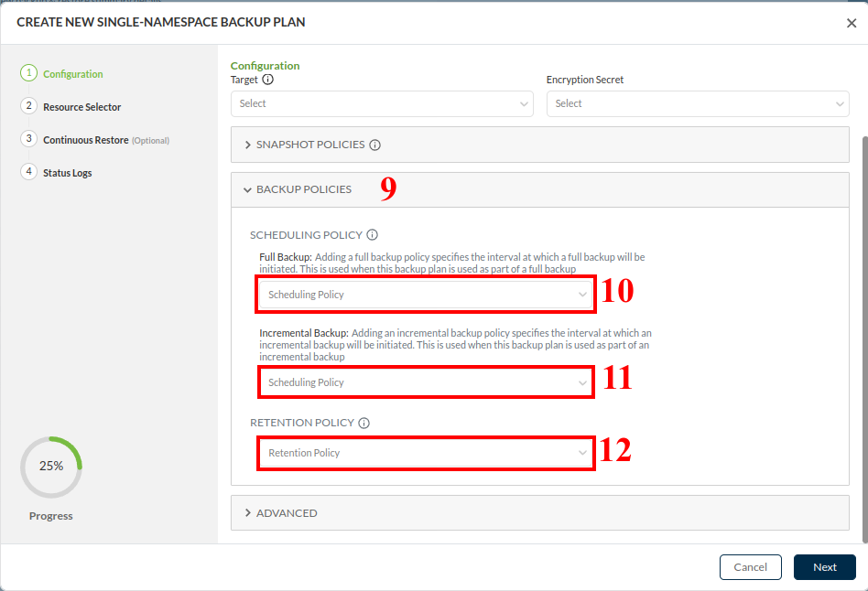Open the Encryption Secret dropdown
Image resolution: width=868 pixels, height=591 pixels.
pos(697,103)
